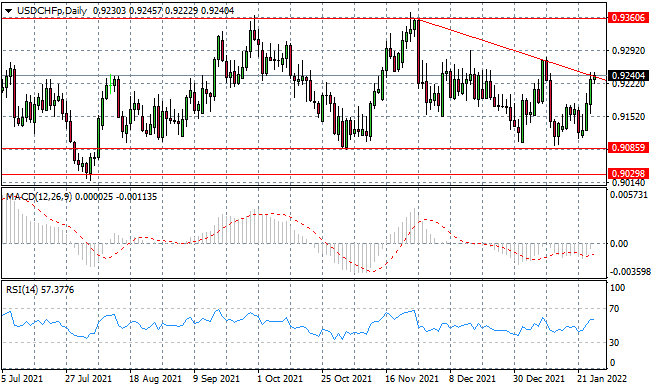Click the RSI(14) 57.3776 indicator label

(x=40, y=290)
